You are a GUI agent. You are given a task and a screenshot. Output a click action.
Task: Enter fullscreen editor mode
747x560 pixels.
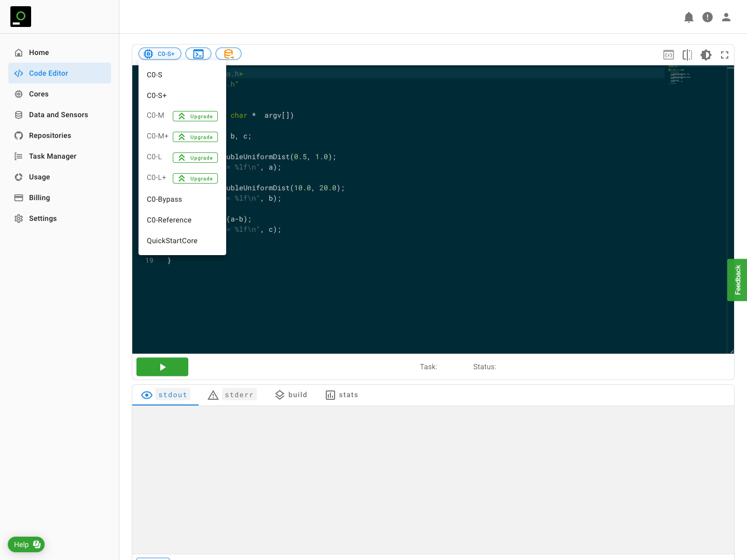pyautogui.click(x=724, y=55)
